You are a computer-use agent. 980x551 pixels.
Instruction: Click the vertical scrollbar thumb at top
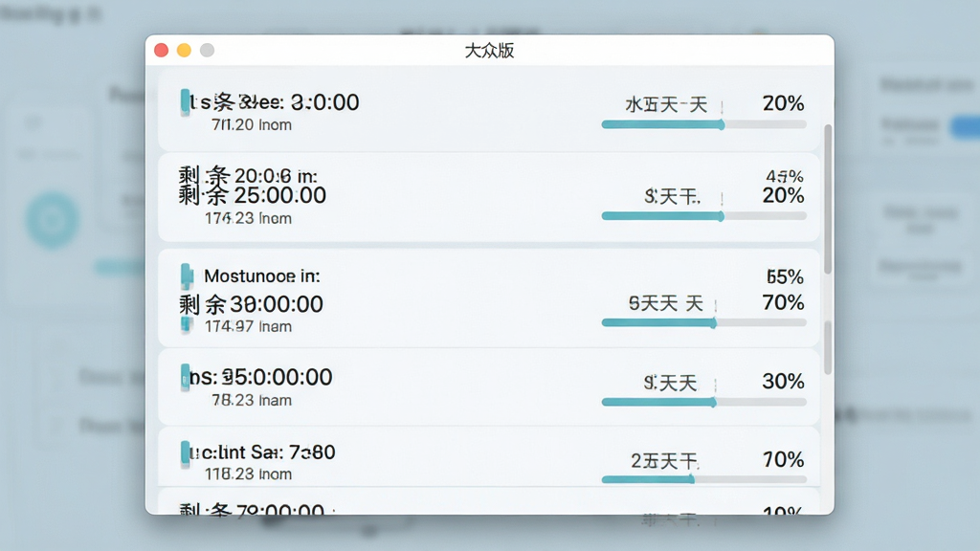pyautogui.click(x=828, y=199)
